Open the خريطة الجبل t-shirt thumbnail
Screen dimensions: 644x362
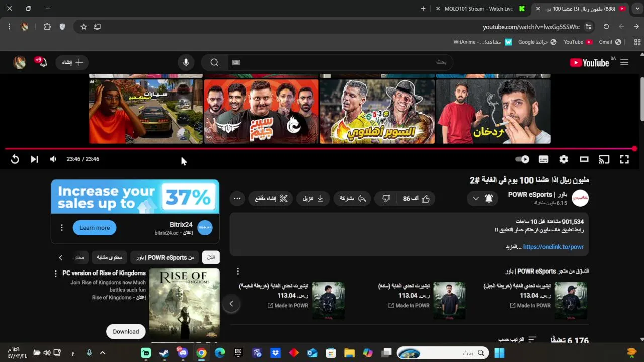tap(571, 301)
